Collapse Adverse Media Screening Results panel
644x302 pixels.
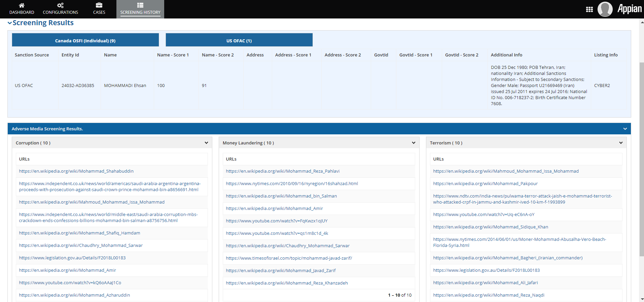tap(625, 129)
